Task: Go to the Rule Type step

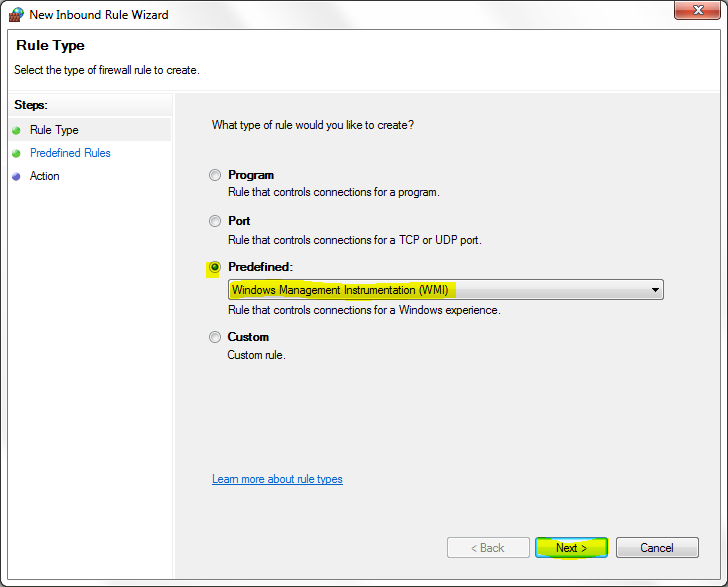Action: point(54,130)
